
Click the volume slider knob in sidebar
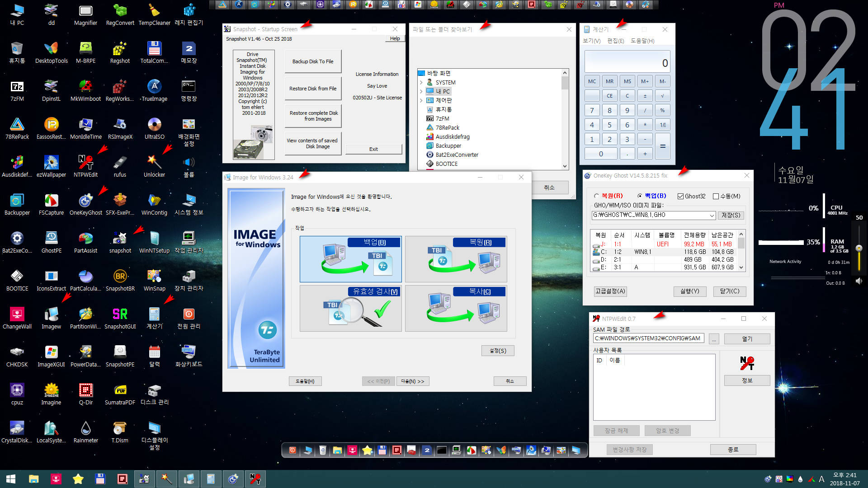pos(859,248)
